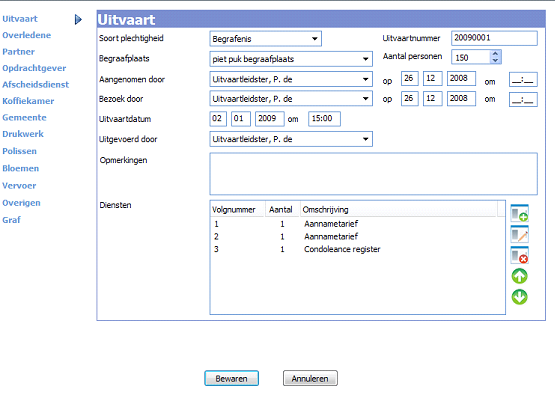The image size is (555, 407).
Task: Move service up with green arrow
Action: (519, 276)
